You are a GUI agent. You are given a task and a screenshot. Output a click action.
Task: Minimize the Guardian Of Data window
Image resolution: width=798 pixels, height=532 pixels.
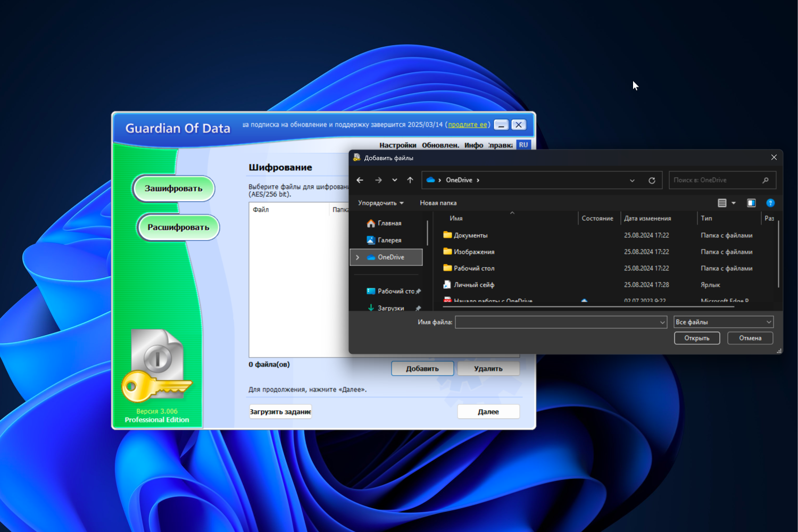[501, 125]
